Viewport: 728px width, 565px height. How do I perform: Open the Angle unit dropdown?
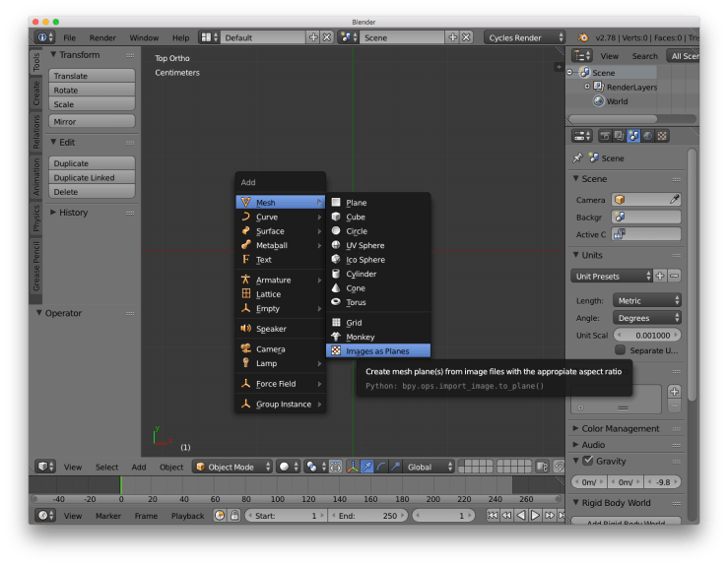click(x=647, y=318)
